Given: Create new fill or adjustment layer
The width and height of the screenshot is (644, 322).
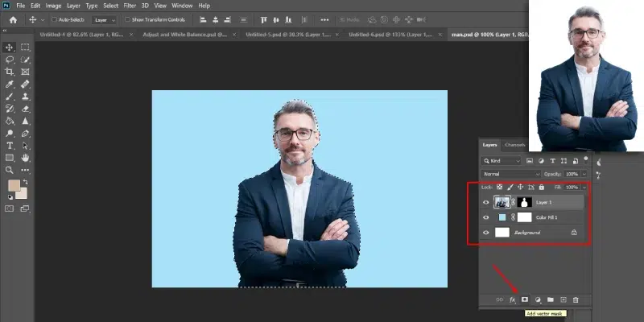Looking at the screenshot, I should coord(538,299).
